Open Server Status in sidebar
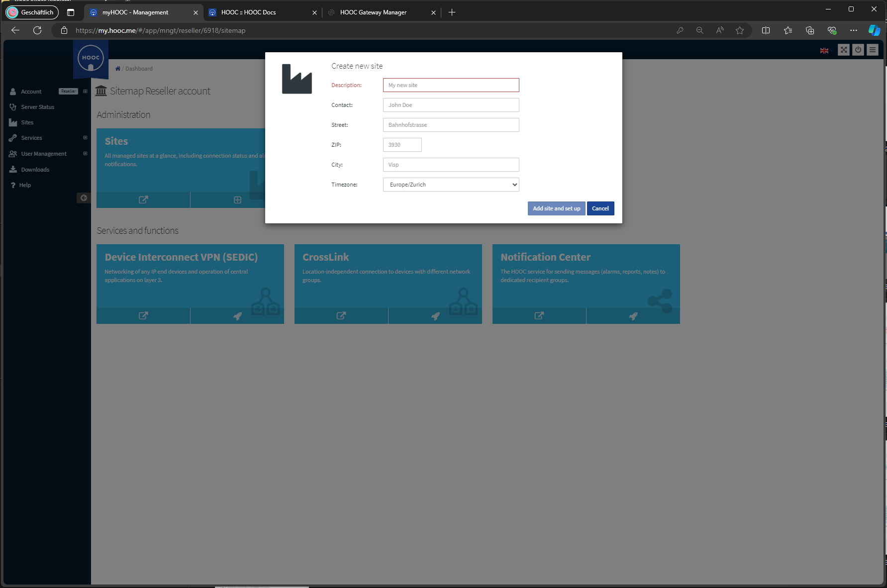 [37, 107]
